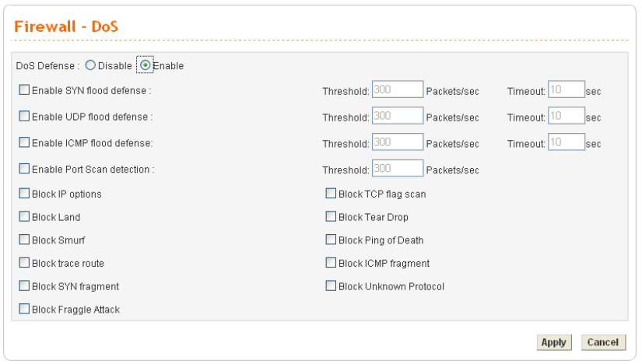The image size is (642, 364).
Task: Check Enable ICMP flood defense
Action: pos(24,142)
